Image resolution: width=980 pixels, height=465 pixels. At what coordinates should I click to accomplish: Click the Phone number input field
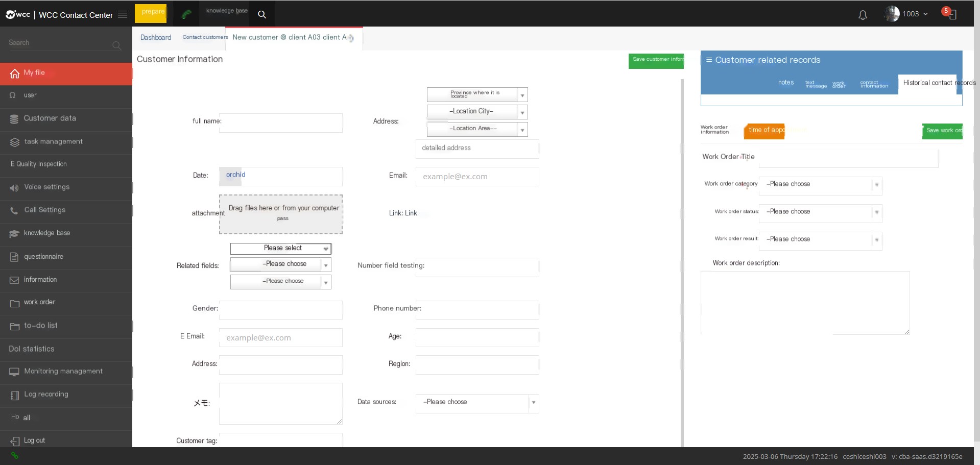click(477, 310)
